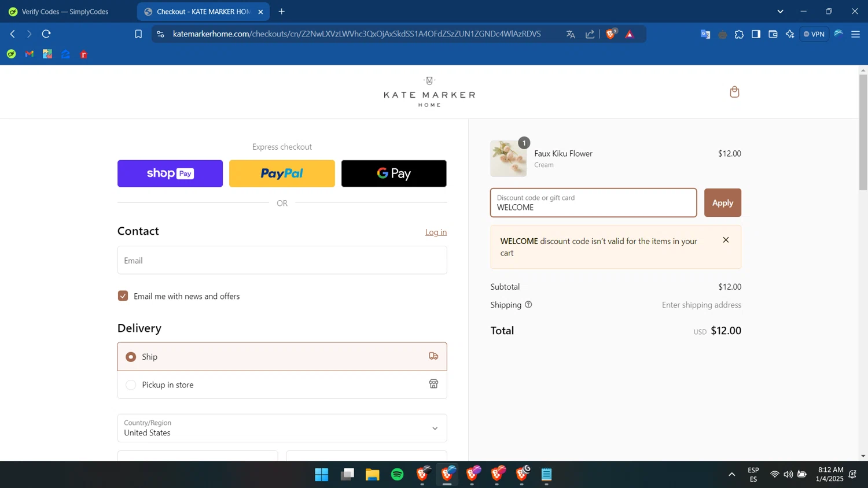
Task: Launch Spotify from the taskbar
Action: 397,475
